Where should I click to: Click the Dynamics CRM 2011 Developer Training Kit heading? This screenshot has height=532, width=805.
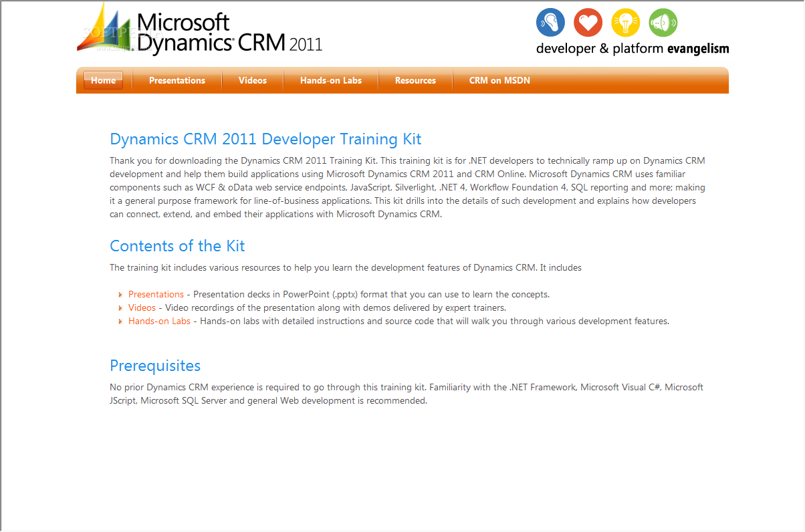coord(265,139)
